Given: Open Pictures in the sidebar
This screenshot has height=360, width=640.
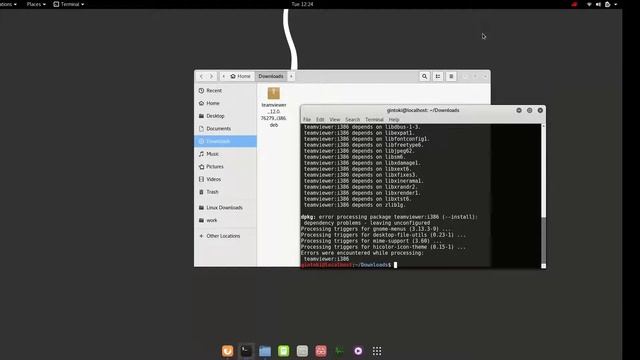Looking at the screenshot, I should pos(225,167).
